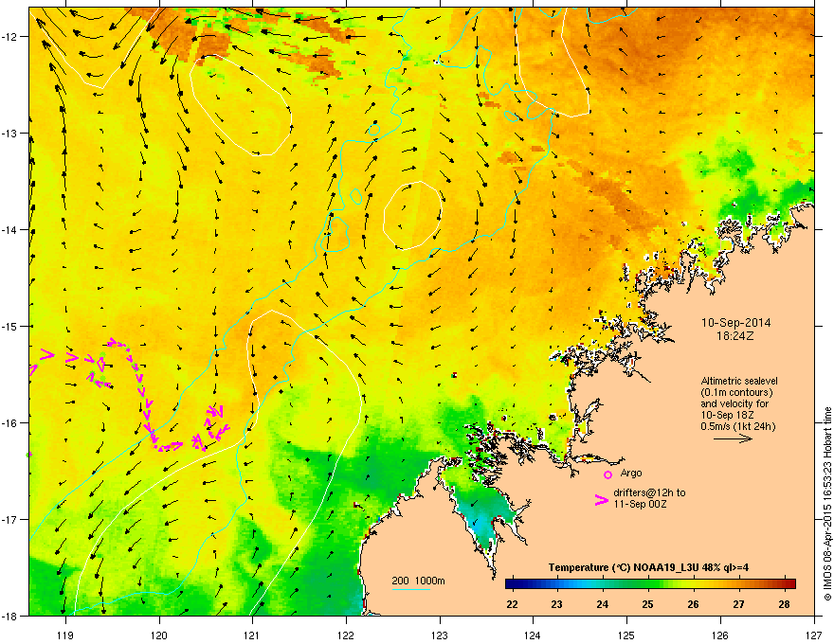Click the date label 10-Sep-2014

735,323
